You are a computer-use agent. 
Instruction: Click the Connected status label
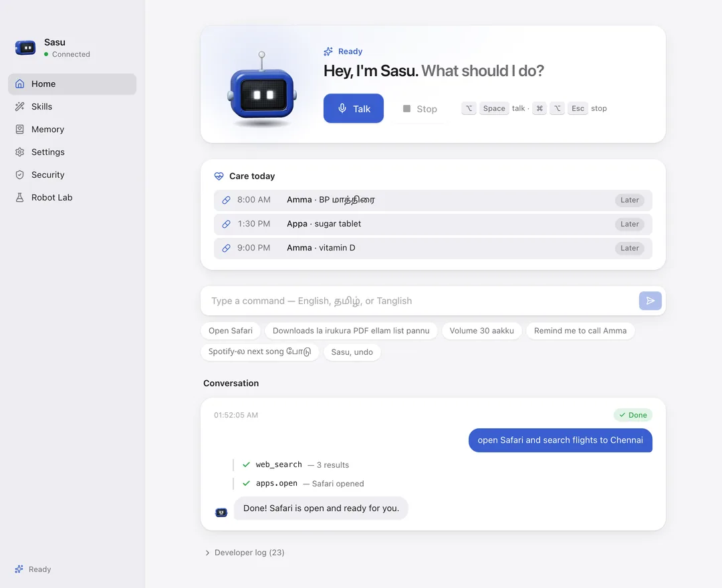click(x=71, y=54)
